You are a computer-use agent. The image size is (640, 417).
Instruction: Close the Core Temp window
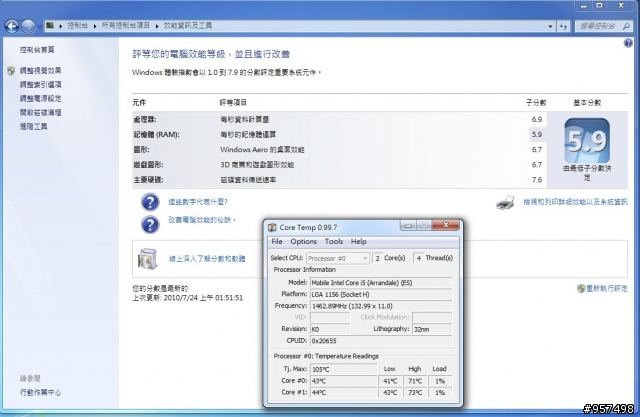point(446,225)
